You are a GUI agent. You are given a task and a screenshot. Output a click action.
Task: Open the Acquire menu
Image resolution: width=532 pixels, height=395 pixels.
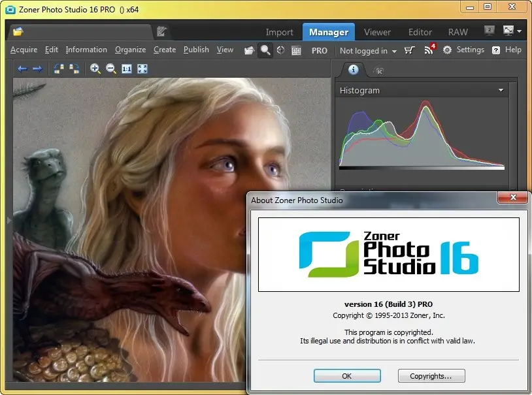click(x=24, y=50)
